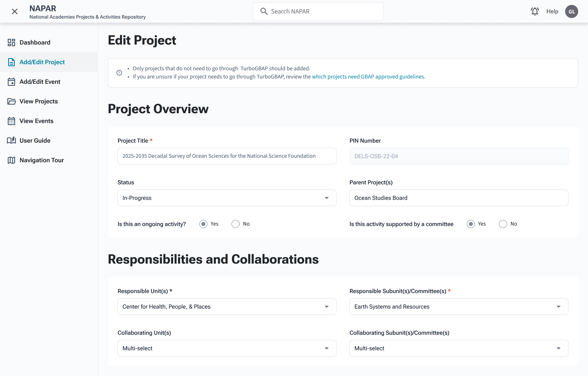
Task: Open the GBAP approved guidelines link
Action: [x=368, y=77]
